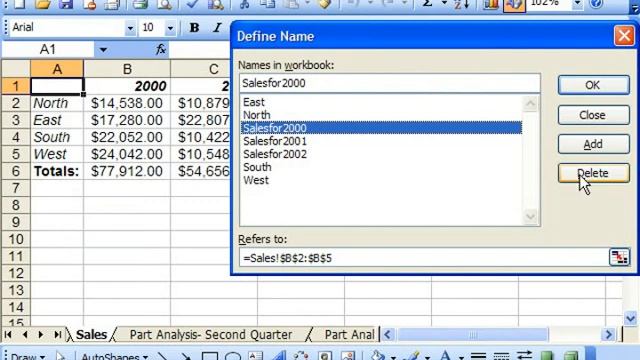The width and height of the screenshot is (640, 360).
Task: Launch the Chart Wizard icon
Action: tap(491, 4)
